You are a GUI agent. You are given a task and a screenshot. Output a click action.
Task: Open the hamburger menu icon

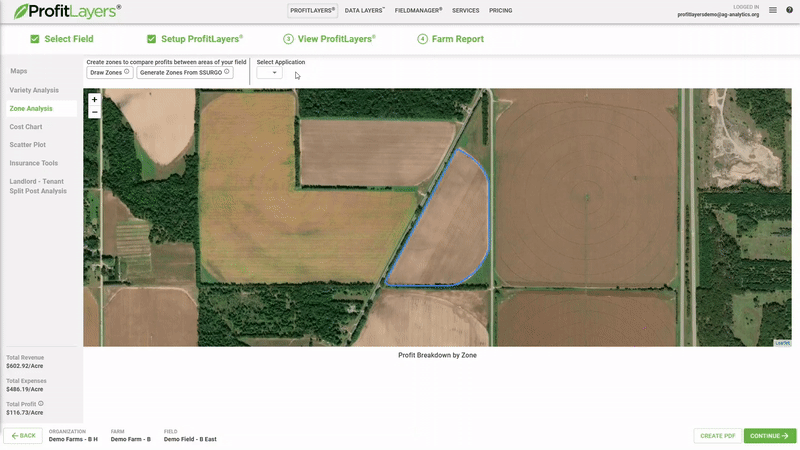point(773,10)
